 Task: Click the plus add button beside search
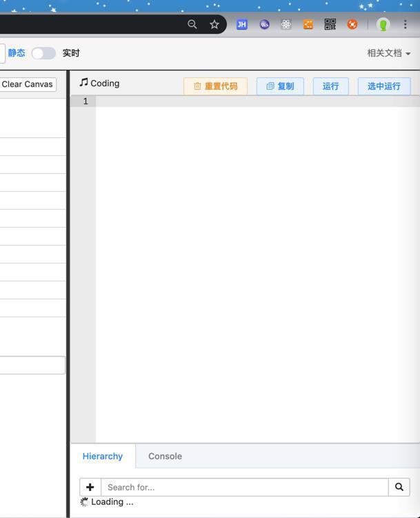(x=90, y=487)
